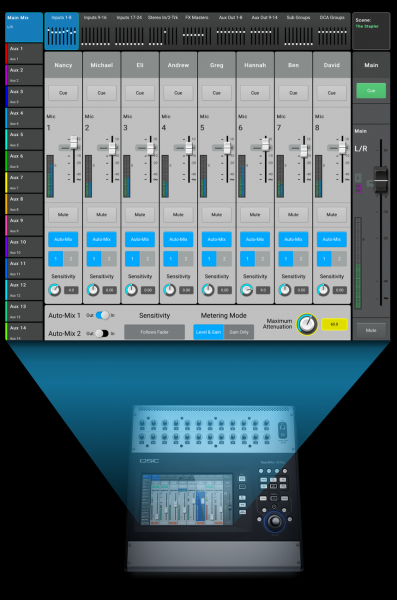Viewport: 397px width, 600px height.
Task: Click Eli's Sensitivity knob
Action: 131,290
